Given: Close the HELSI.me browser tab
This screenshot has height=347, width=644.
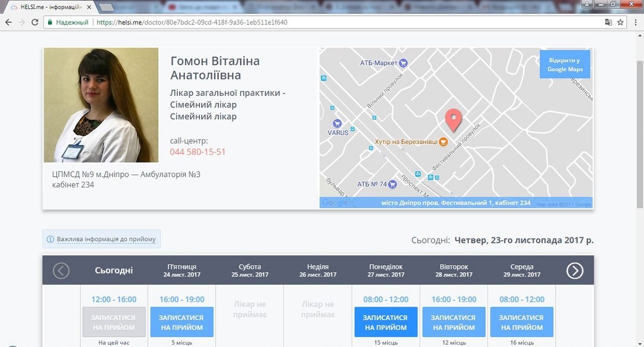Looking at the screenshot, I should coord(89,7).
